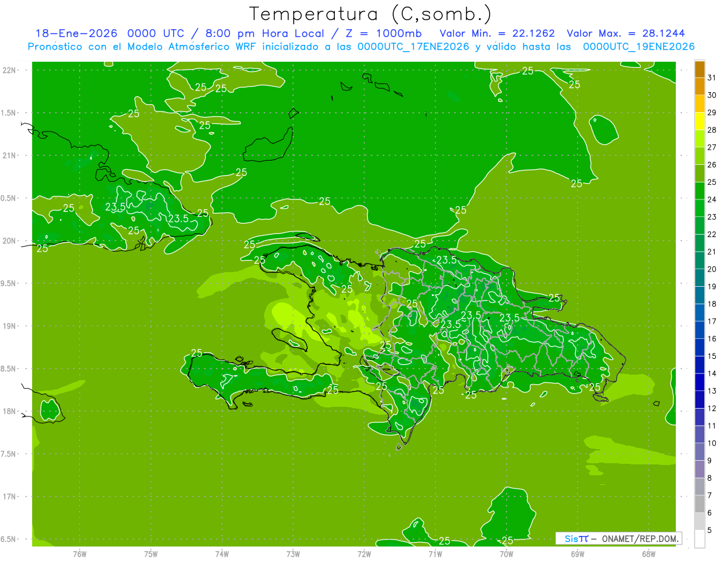Click the "76W" longitude axis label

(79, 554)
